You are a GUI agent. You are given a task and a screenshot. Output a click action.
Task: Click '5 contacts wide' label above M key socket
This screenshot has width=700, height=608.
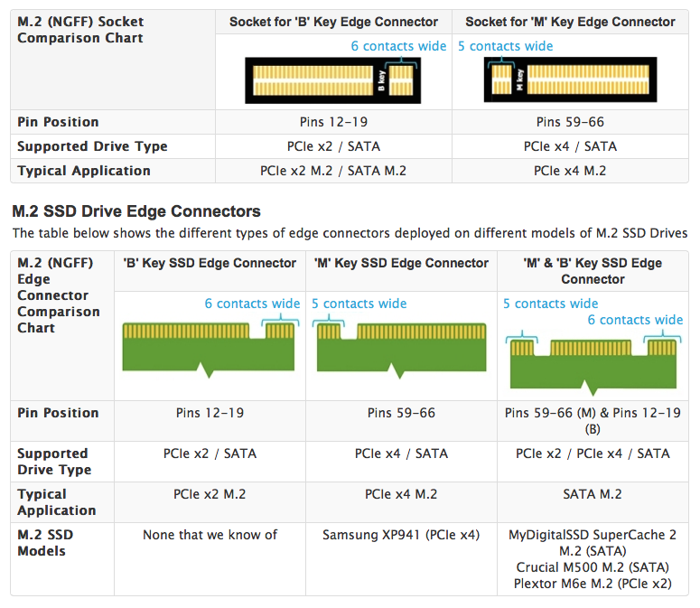[506, 46]
